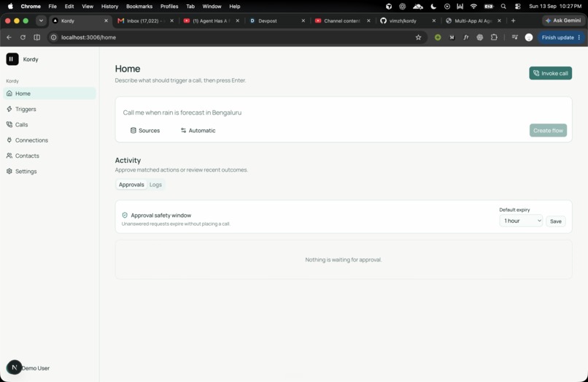Open the Default expiry dropdown

pyautogui.click(x=521, y=221)
